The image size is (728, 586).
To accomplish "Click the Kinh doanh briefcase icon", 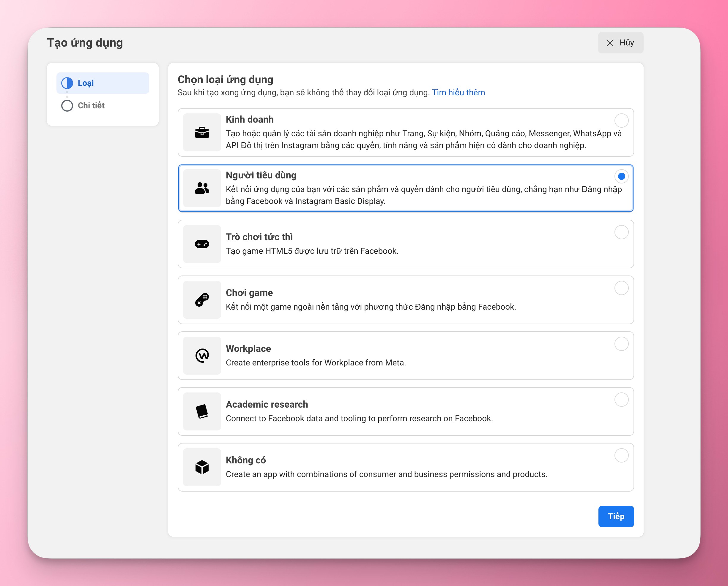I will 202,132.
